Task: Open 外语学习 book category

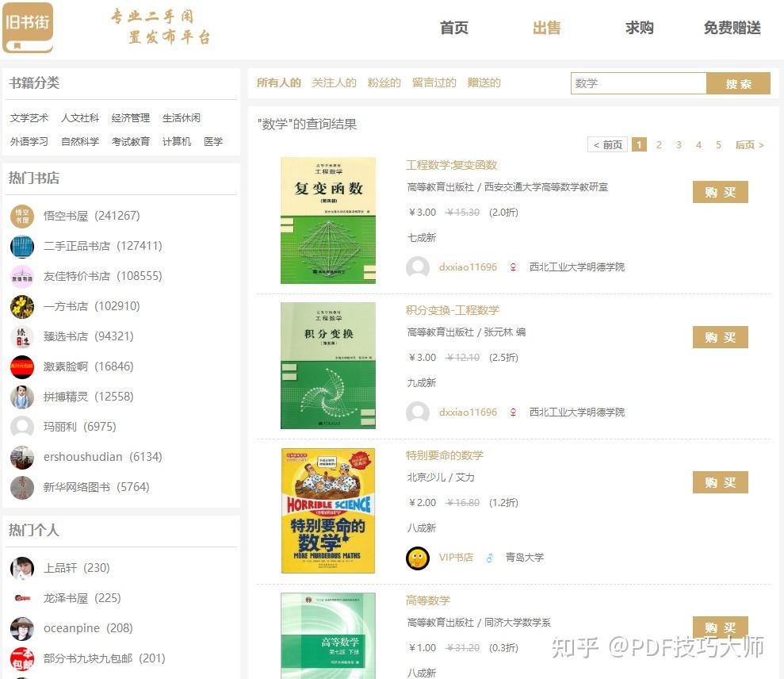Action: click(29, 142)
